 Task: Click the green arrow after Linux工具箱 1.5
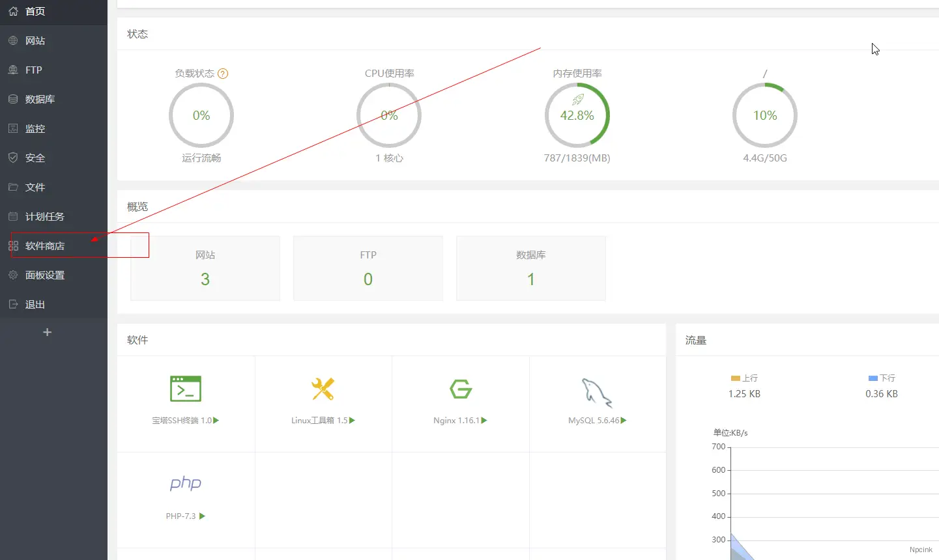353,421
